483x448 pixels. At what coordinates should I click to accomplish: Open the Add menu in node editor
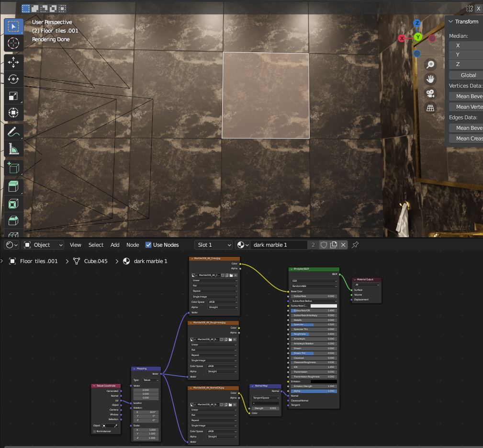coord(115,245)
